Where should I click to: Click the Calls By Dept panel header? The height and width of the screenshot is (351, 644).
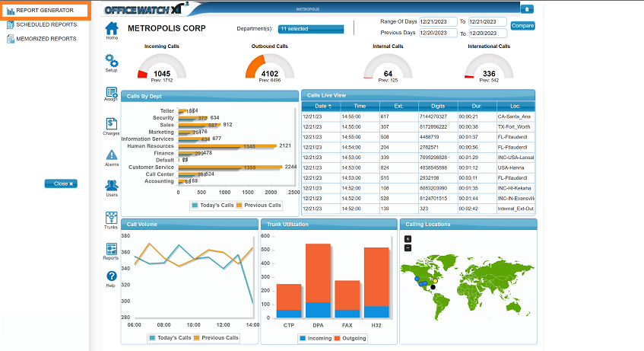coord(210,96)
